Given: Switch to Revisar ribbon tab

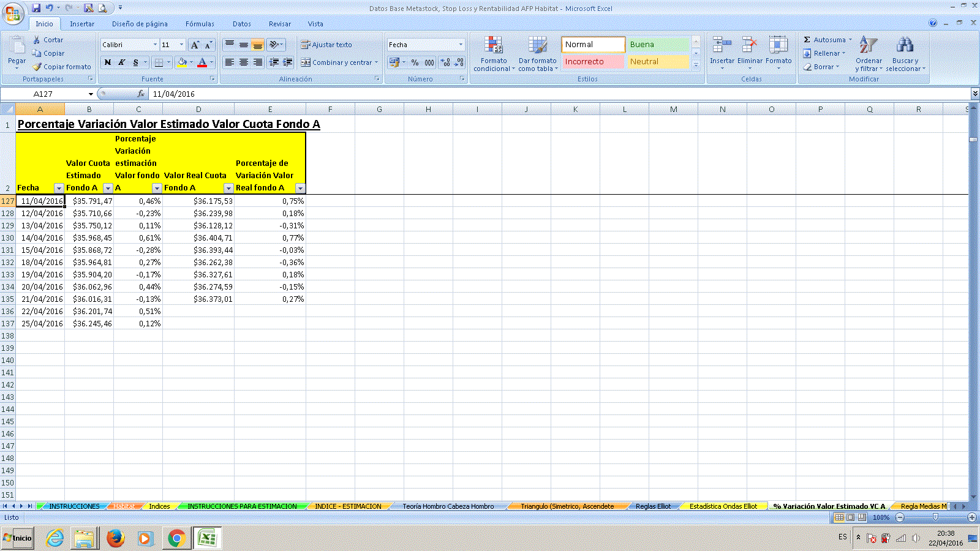Looking at the screenshot, I should [280, 24].
